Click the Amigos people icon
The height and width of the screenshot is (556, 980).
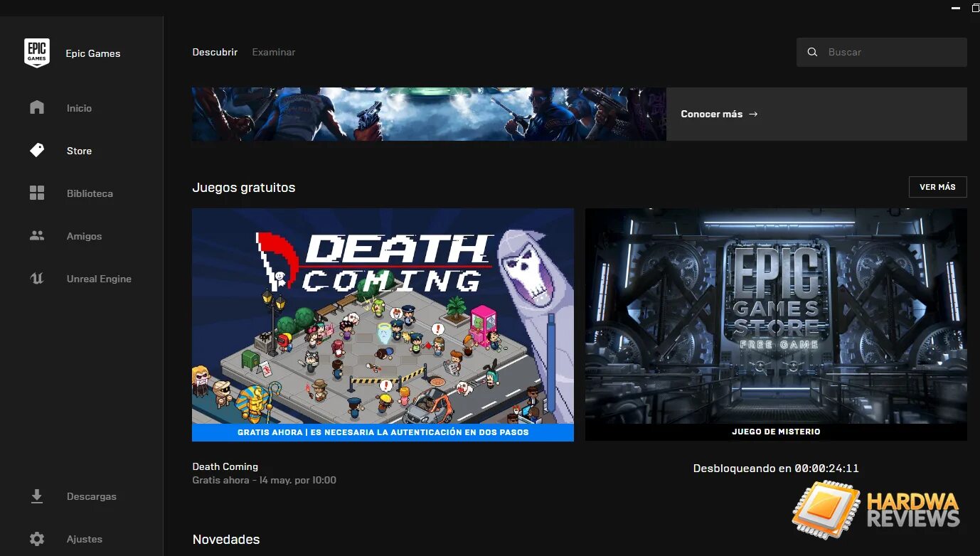37,235
